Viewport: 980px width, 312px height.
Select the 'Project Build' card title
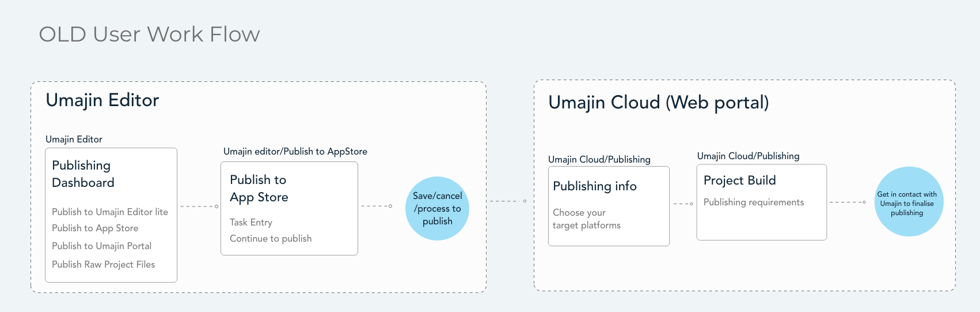(x=740, y=181)
